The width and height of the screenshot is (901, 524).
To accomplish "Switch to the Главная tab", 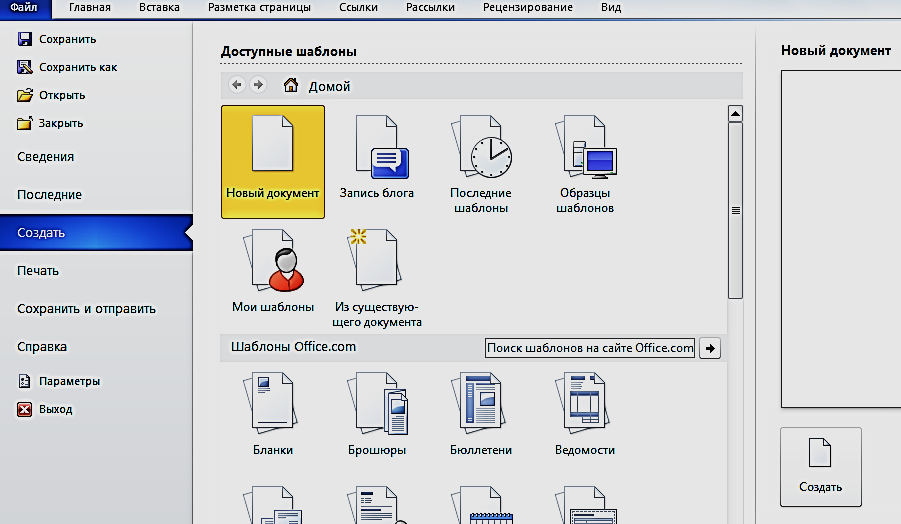I will tap(90, 7).
